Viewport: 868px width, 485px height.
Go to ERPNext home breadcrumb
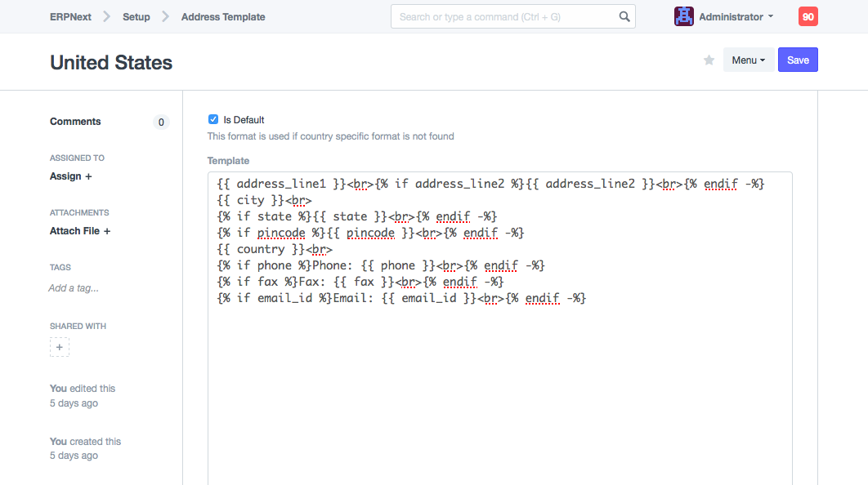tap(70, 16)
